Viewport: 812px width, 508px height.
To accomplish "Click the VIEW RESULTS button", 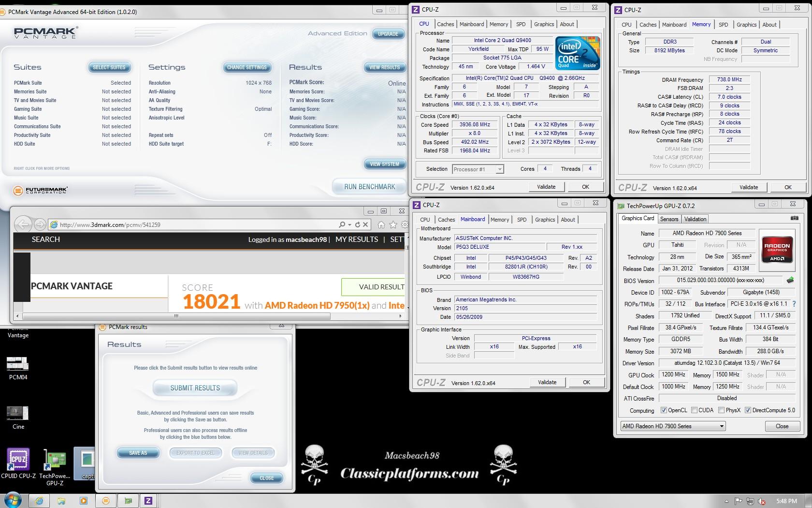I will click(x=385, y=67).
